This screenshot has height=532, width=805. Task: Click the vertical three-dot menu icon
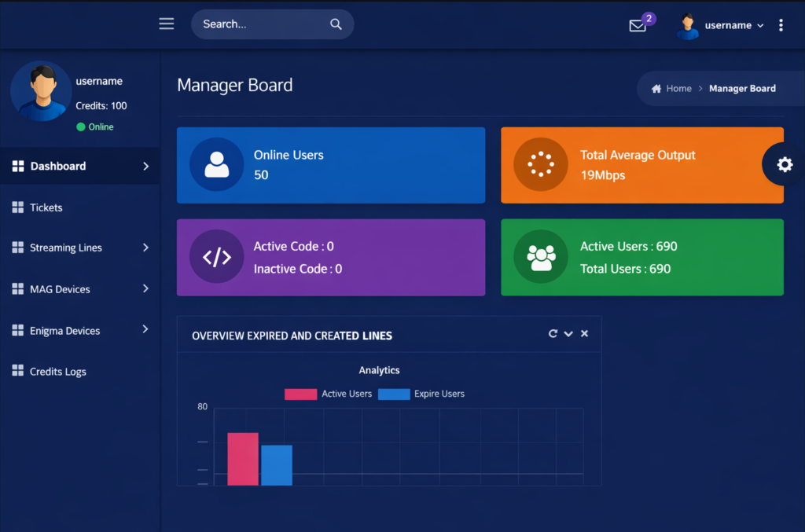[x=781, y=25]
